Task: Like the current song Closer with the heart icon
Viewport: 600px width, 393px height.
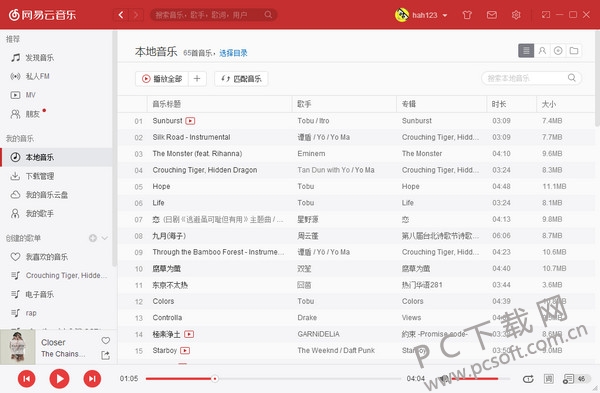Action: tap(106, 341)
